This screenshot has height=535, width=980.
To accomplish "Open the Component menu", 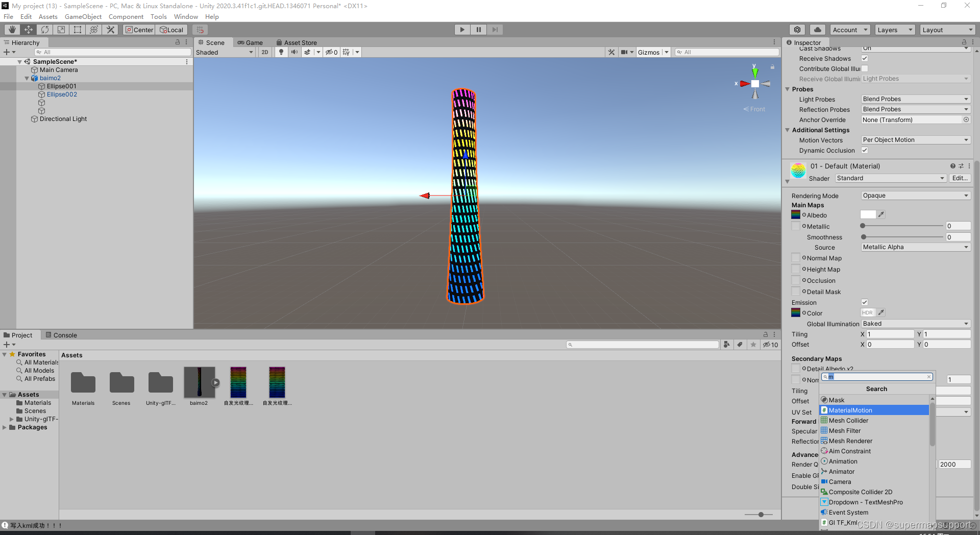I will 126,17.
